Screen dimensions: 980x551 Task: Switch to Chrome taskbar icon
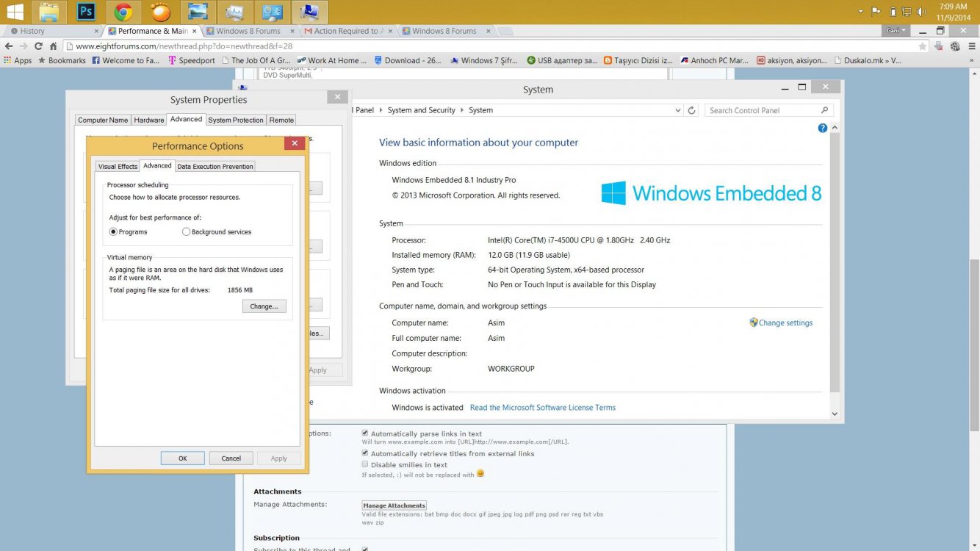pyautogui.click(x=123, y=12)
